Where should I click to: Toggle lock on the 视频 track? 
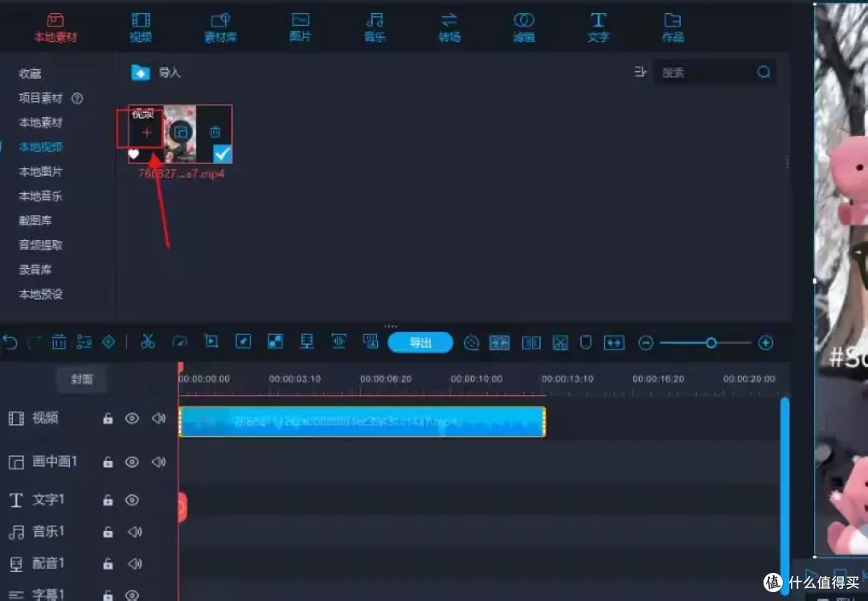coord(108,419)
